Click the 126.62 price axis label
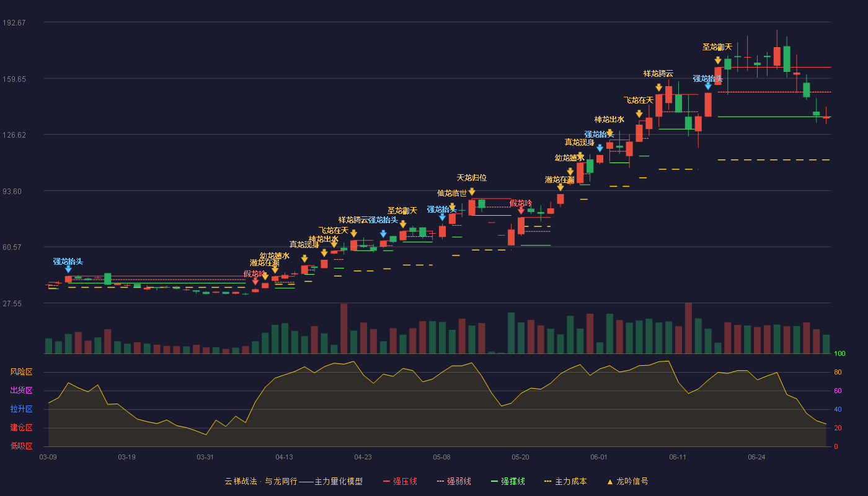868x496 pixels. pos(14,135)
